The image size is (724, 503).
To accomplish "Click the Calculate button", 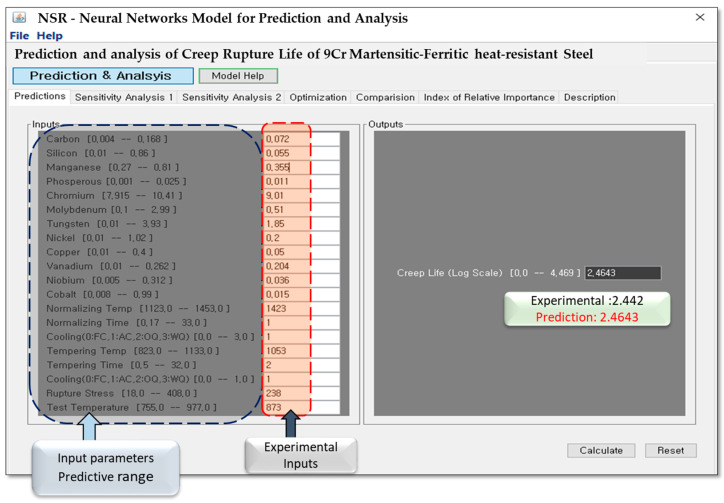I will 601,450.
